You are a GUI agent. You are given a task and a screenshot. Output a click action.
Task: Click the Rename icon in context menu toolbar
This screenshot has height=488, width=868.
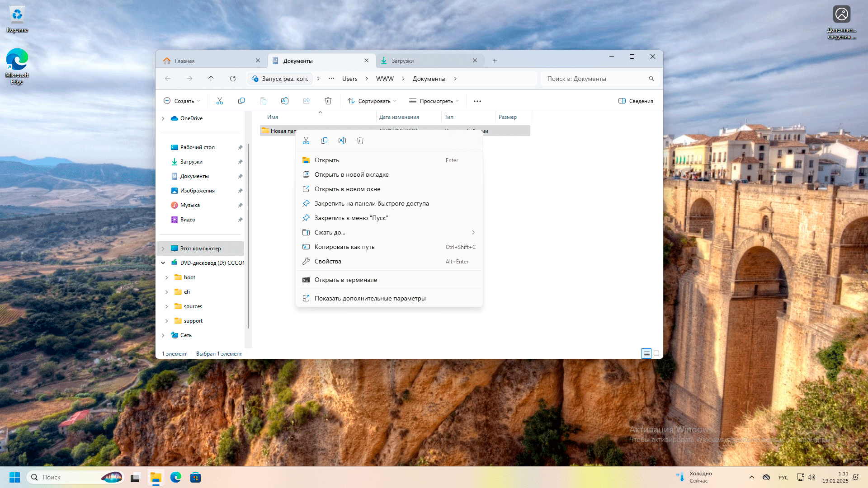click(342, 140)
